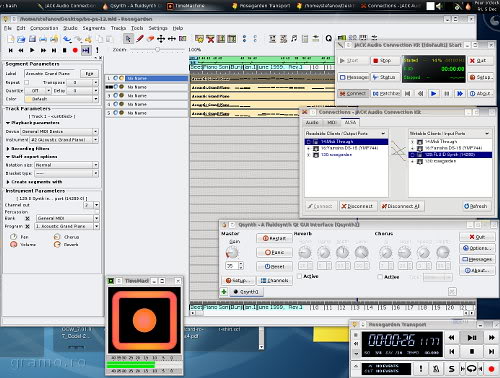Toggle the Repeat checkbox in Segment Parameters
Image resolution: width=500 pixels, height=378 pixels.
(27, 82)
